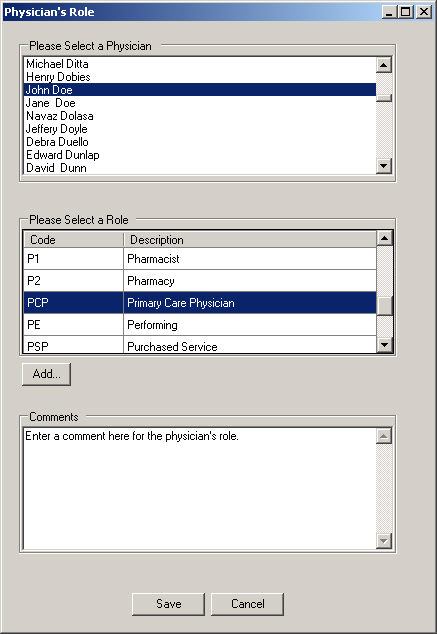Select the PE Performing role row
The height and width of the screenshot is (634, 437).
click(x=200, y=325)
